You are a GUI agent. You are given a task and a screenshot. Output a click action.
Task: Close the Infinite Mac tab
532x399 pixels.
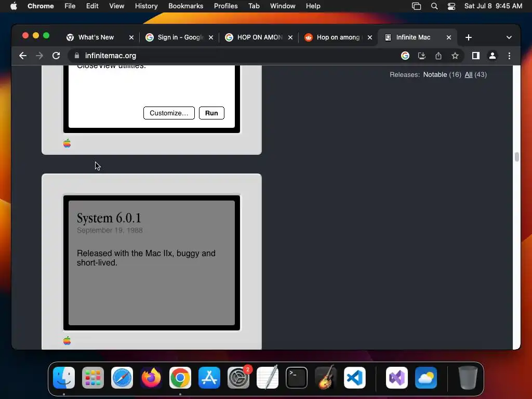tap(448, 37)
